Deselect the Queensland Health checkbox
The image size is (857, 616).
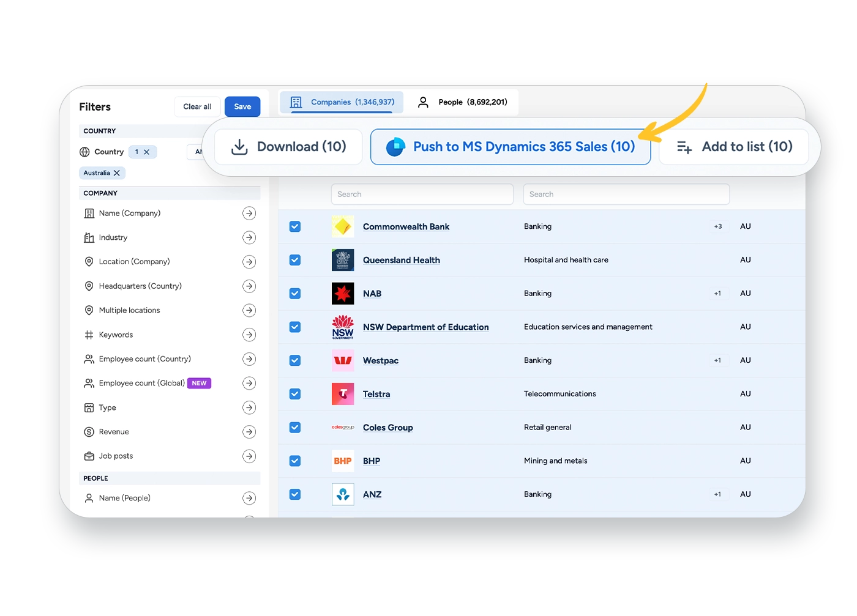tap(295, 260)
